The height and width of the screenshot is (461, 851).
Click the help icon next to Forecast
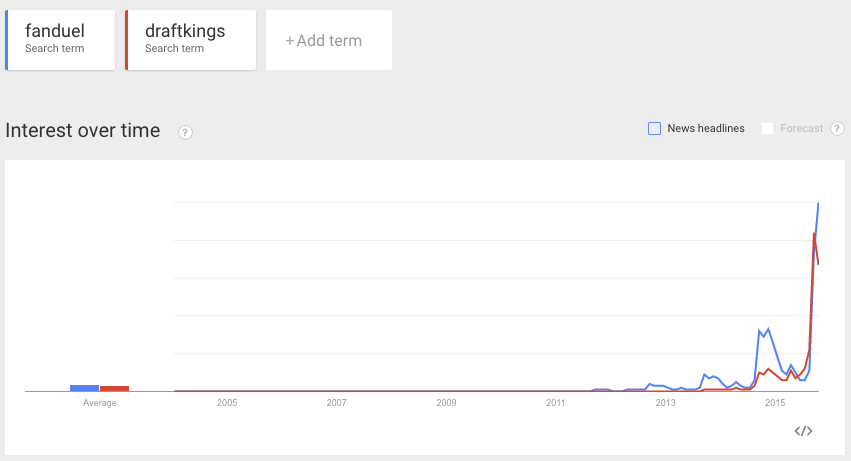click(x=837, y=129)
